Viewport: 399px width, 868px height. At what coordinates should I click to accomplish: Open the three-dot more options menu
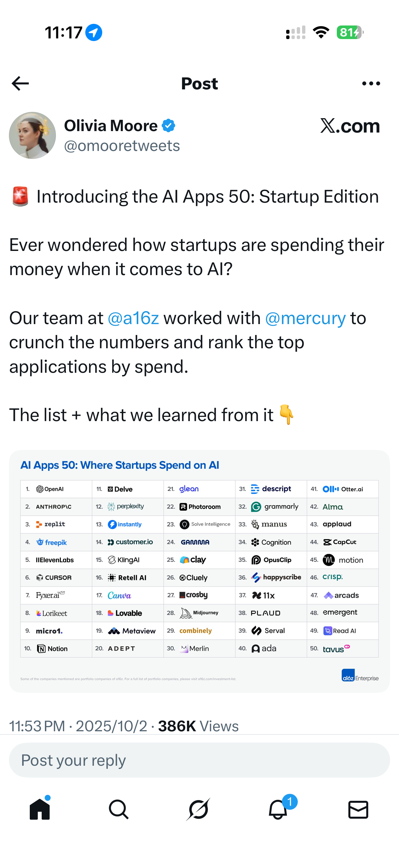371,83
